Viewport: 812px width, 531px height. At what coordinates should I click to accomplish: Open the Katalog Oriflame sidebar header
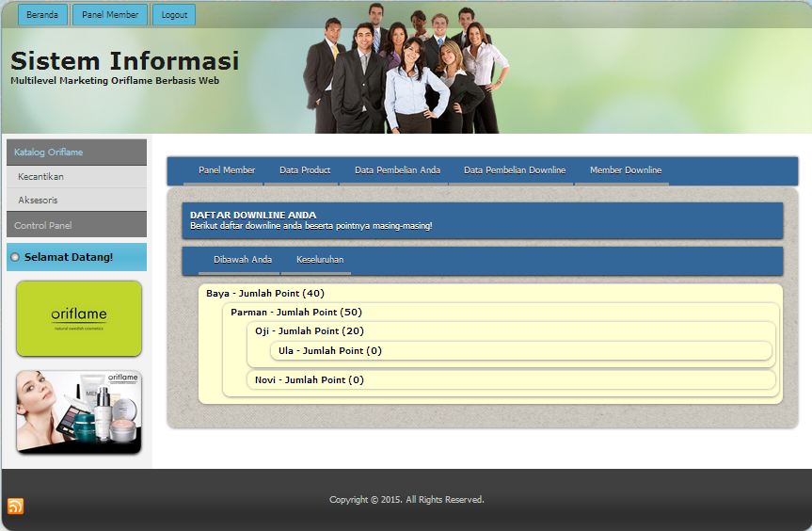point(76,153)
